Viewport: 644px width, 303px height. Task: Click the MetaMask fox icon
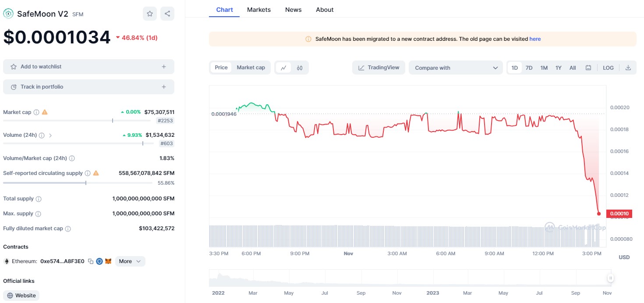point(108,261)
